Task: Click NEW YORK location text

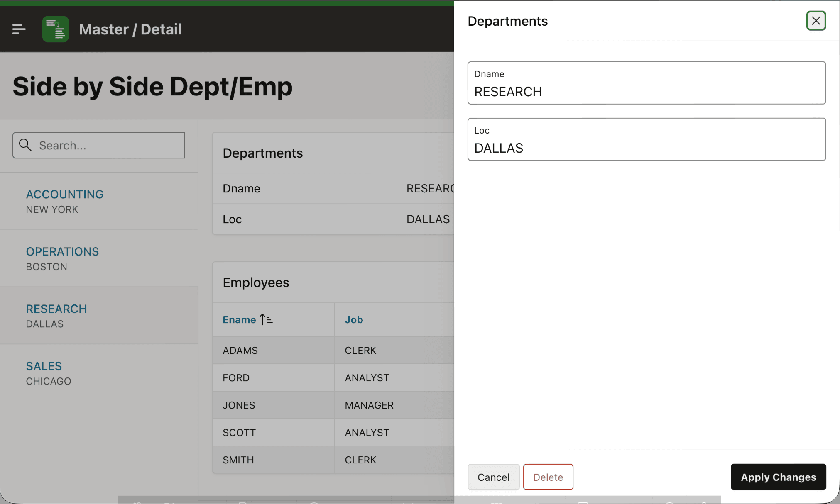Action: click(52, 209)
